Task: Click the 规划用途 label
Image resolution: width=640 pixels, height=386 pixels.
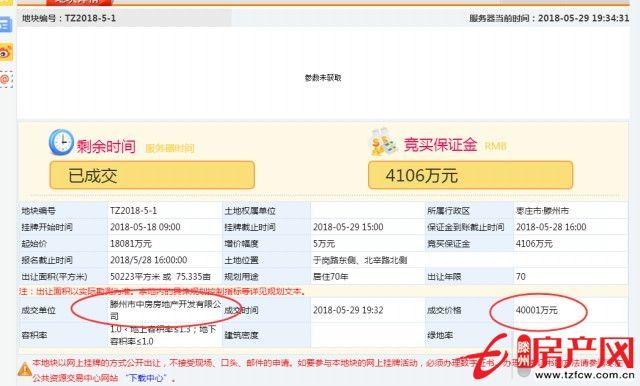Action: click(241, 277)
